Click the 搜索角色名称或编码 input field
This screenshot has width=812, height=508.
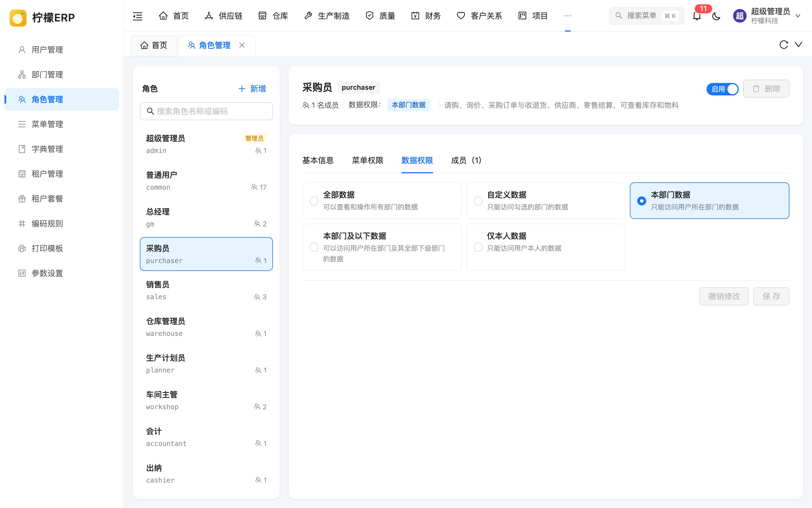pos(206,111)
